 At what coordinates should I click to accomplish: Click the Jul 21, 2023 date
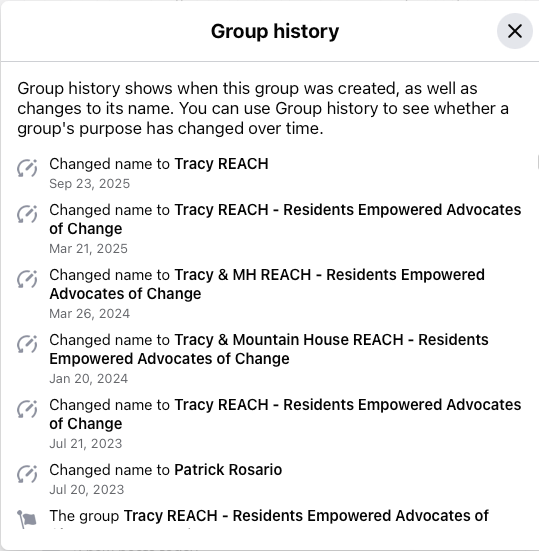pos(86,443)
